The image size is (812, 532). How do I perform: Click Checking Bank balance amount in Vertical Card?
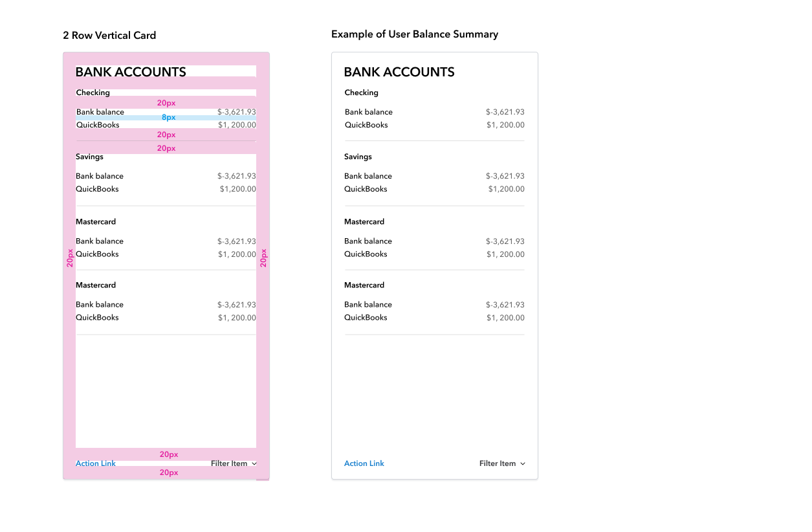coord(237,112)
